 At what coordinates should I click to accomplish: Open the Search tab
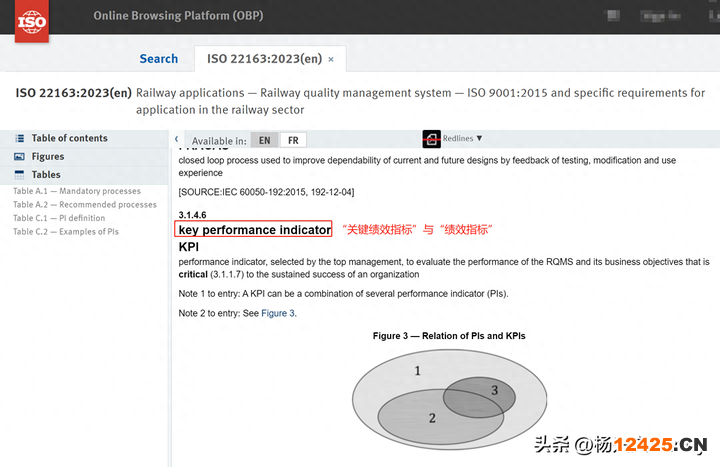(158, 59)
